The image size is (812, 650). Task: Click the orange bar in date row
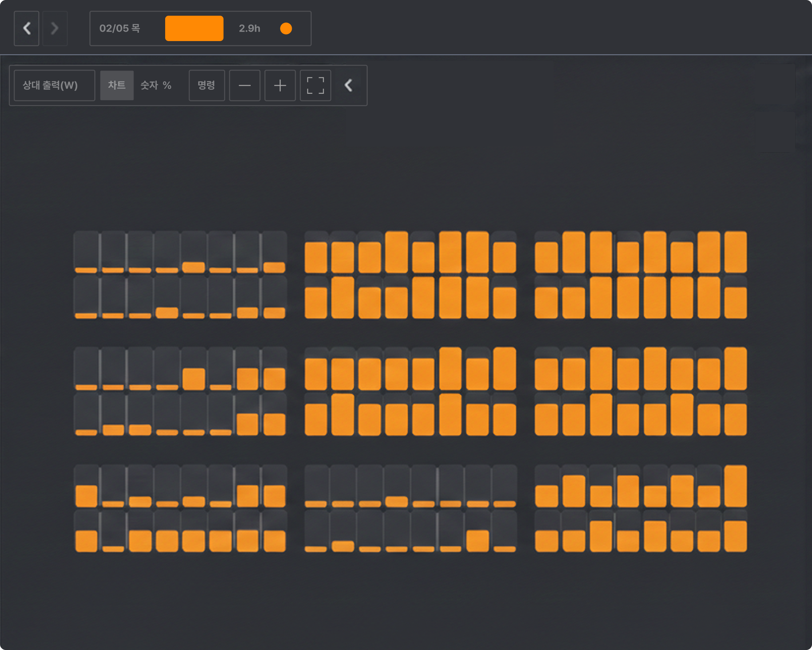194,29
